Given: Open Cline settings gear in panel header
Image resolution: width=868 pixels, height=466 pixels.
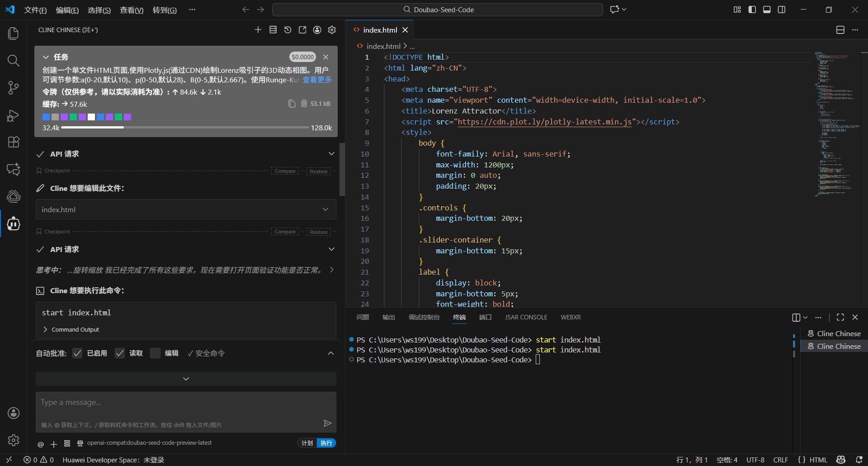Looking at the screenshot, I should coord(332,30).
